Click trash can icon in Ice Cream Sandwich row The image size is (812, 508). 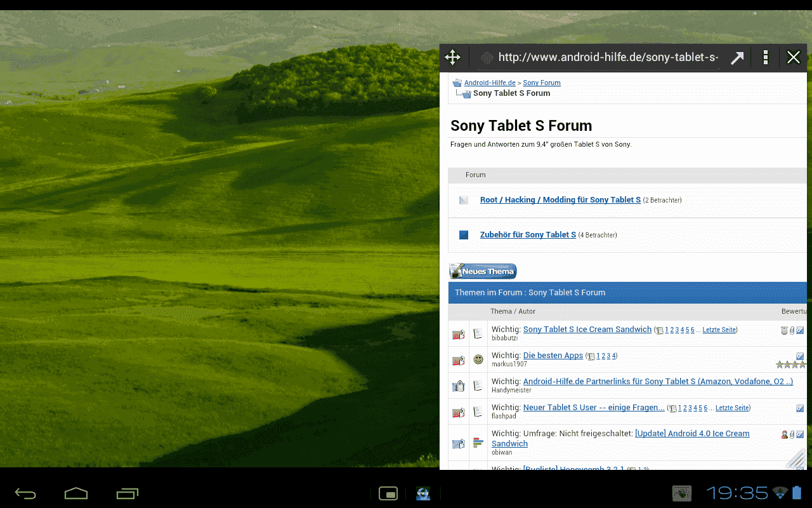(x=784, y=330)
